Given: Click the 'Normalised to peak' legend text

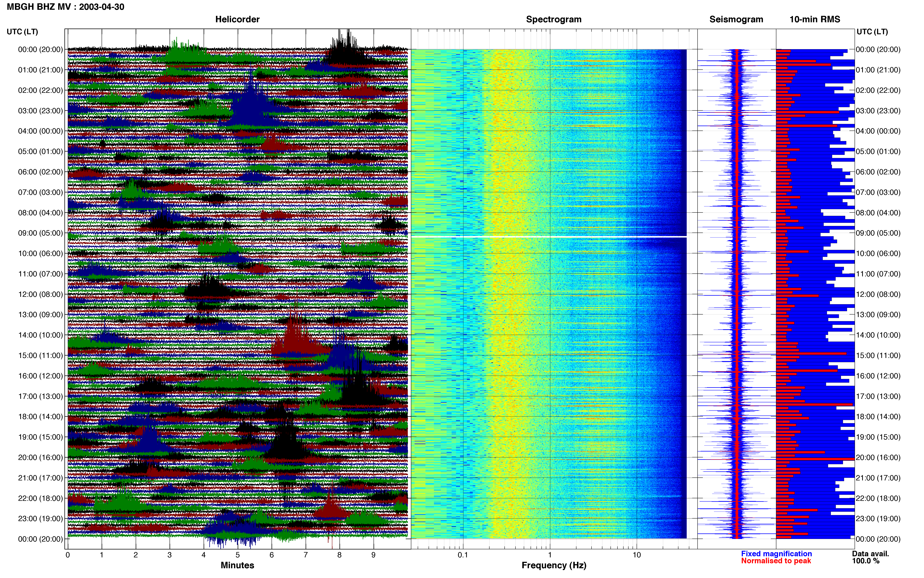Looking at the screenshot, I should click(x=776, y=561).
